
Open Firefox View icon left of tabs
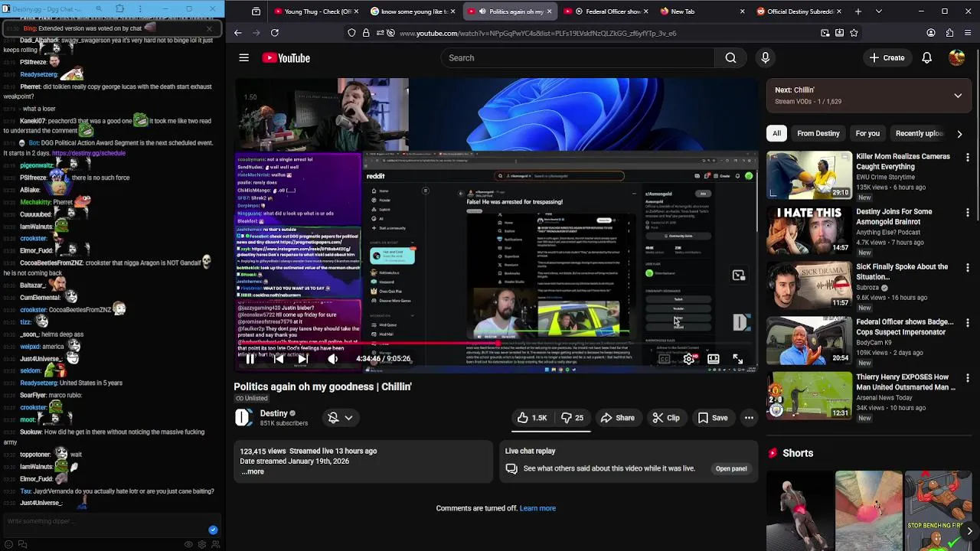point(256,11)
